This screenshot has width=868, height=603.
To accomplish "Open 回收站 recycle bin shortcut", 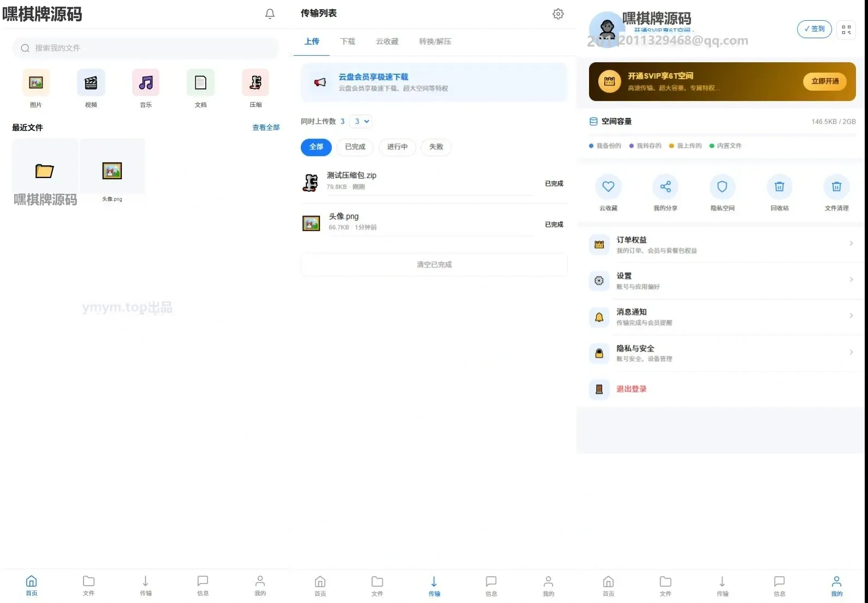I will point(780,192).
